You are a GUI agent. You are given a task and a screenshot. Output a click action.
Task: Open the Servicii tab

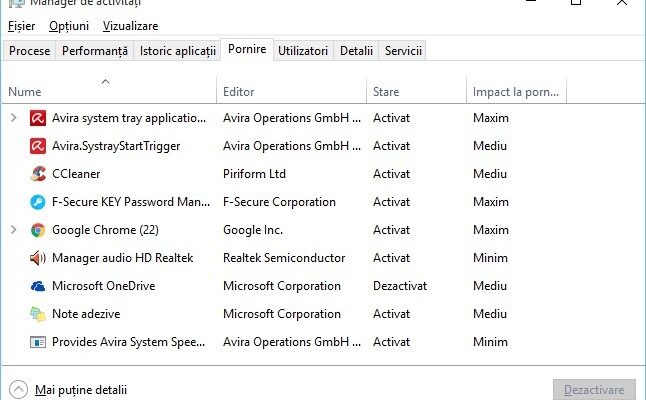point(403,50)
